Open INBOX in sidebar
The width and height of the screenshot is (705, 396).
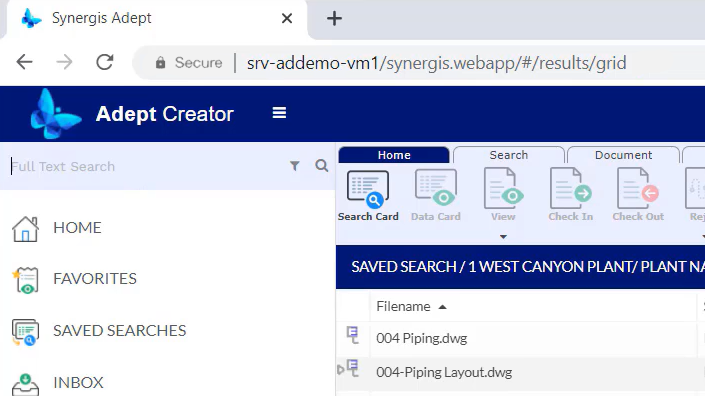point(78,383)
